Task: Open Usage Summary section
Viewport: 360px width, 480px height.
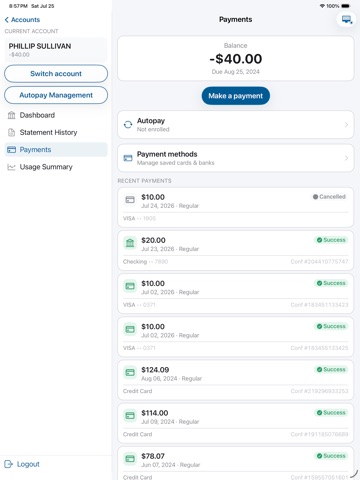Action: click(x=56, y=167)
